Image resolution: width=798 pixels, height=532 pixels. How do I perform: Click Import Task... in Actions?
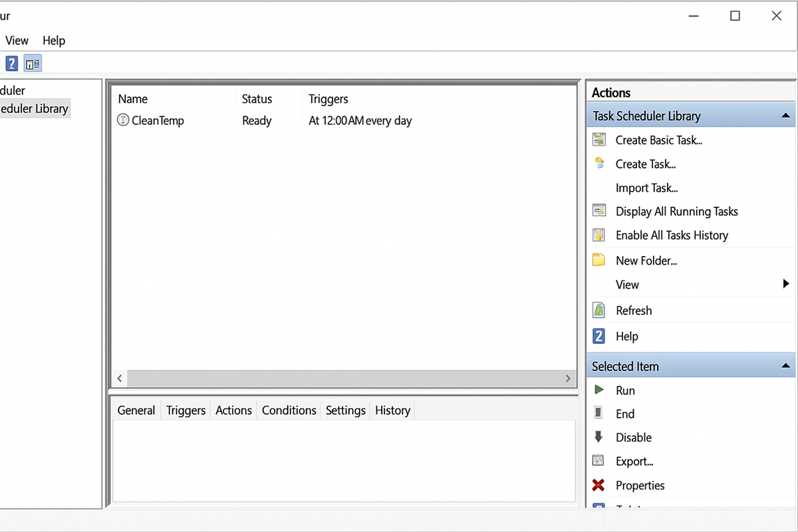646,188
